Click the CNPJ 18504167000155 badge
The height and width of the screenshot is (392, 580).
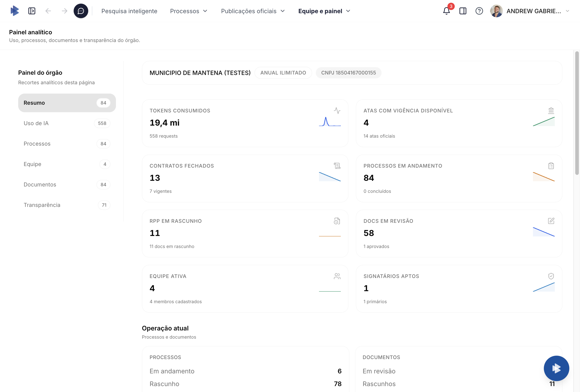click(348, 73)
